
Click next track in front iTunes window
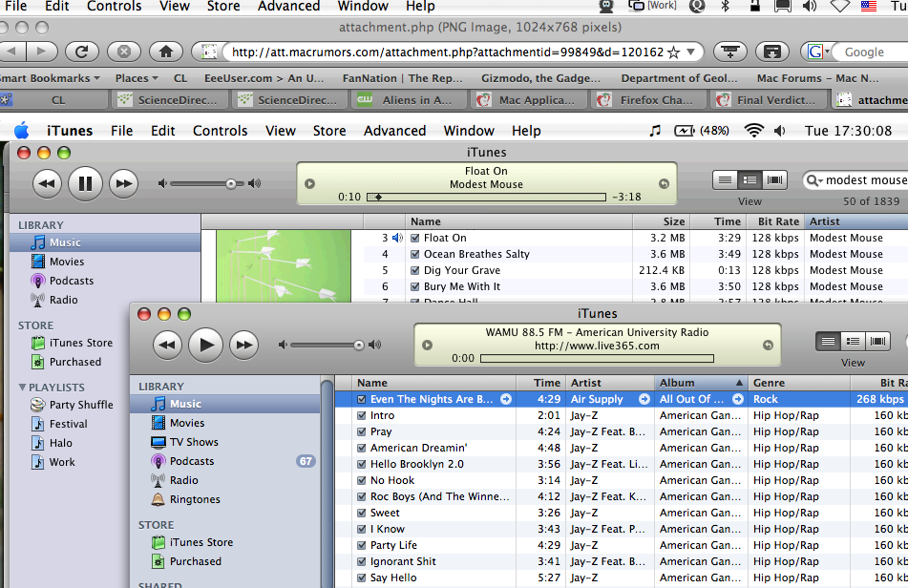pyautogui.click(x=243, y=345)
